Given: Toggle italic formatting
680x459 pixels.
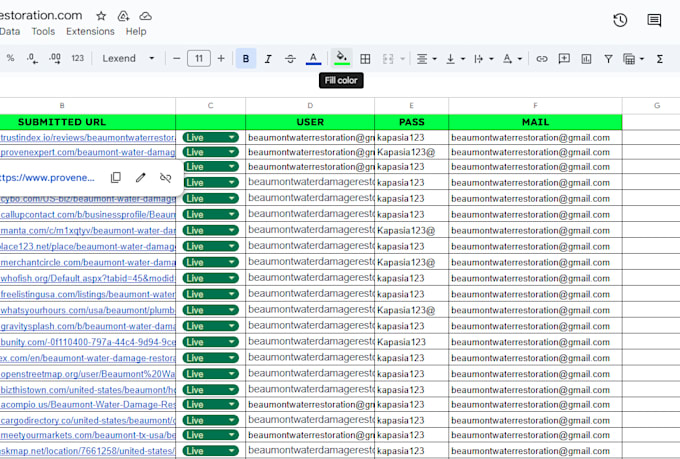Looking at the screenshot, I should coord(268,59).
